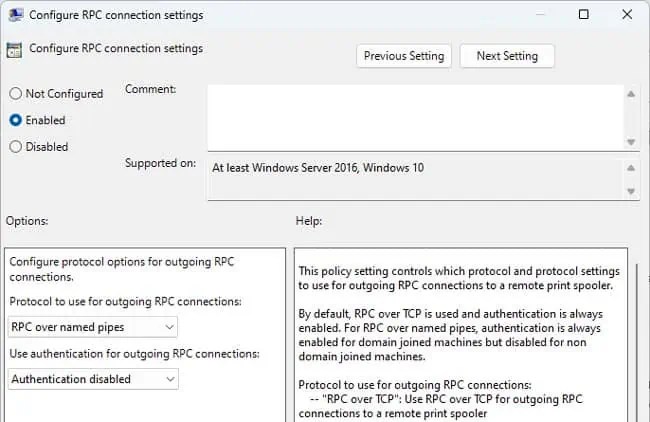Click the 'Supported on:' label
Screen dimensions: 650x422
tap(160, 163)
